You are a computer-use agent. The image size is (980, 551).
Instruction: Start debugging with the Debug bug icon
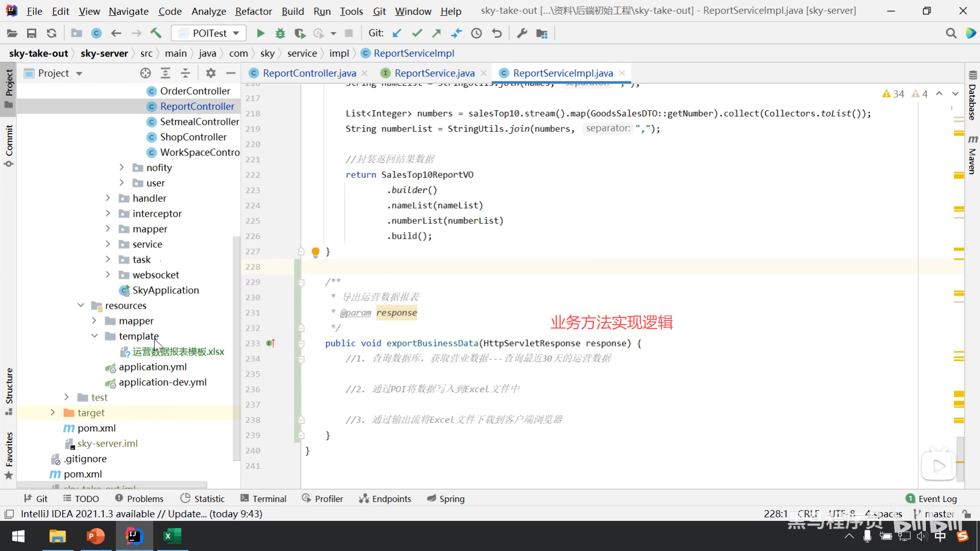click(280, 33)
